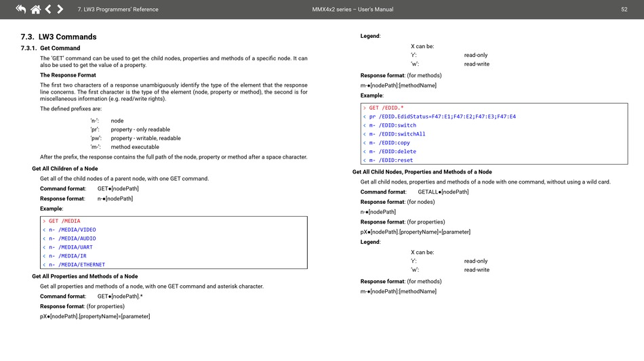
Task: Click the 'm- /EDID:copy' response line
Action: pyautogui.click(x=386, y=143)
